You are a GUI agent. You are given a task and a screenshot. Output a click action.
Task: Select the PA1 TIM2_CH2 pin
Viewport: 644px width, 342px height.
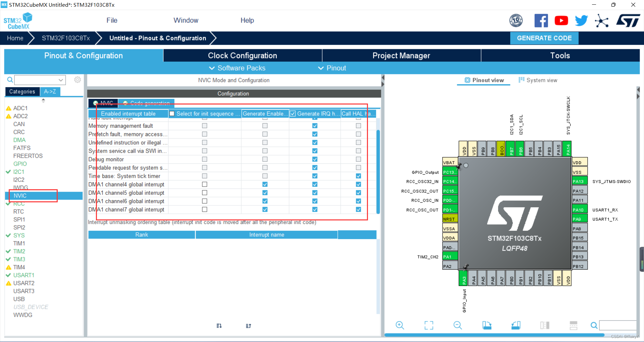450,257
